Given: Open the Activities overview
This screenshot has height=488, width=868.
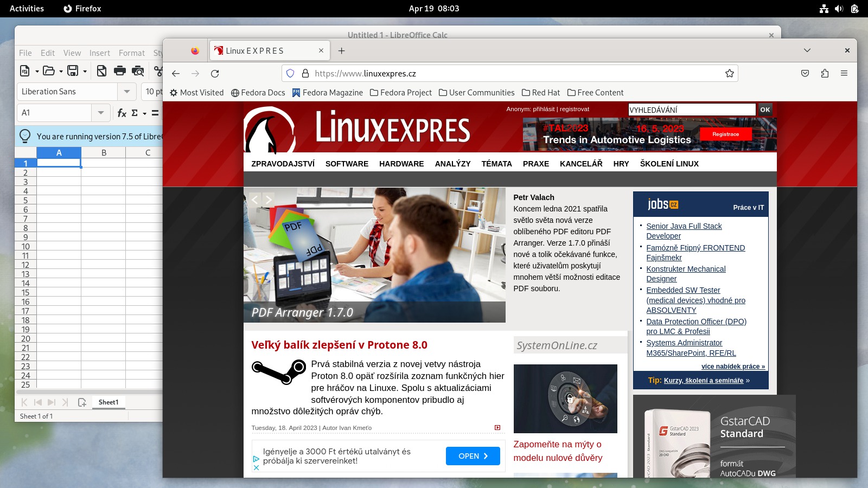Looking at the screenshot, I should point(27,9).
